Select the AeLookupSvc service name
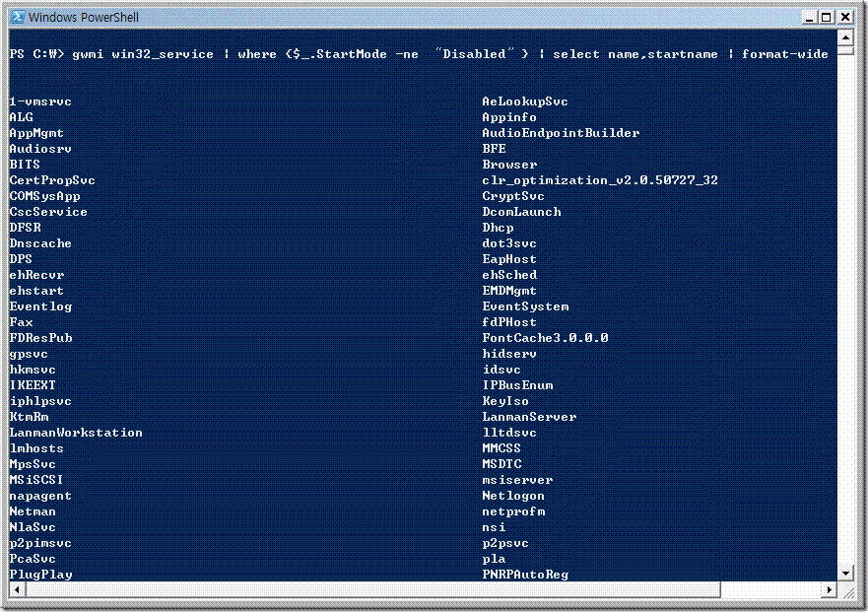The height and width of the screenshot is (612, 868). tap(525, 102)
